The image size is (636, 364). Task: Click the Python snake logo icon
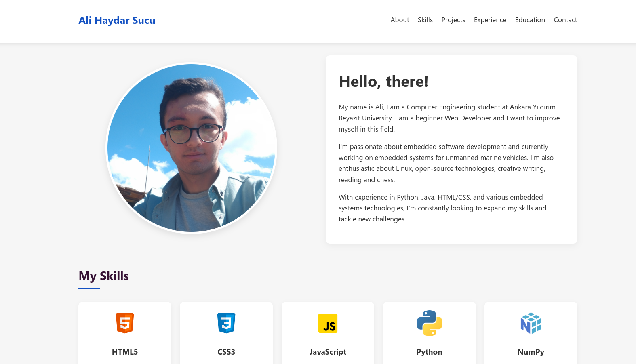click(429, 323)
